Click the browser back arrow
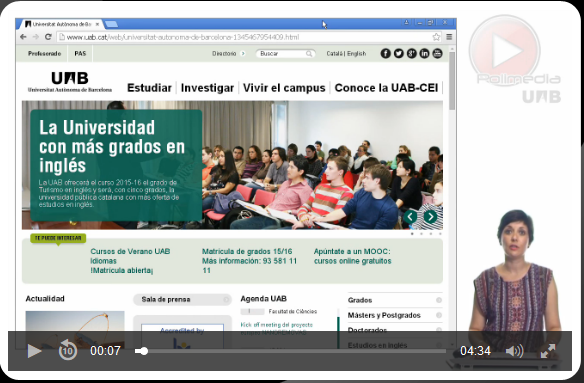The image size is (584, 383). click(x=23, y=37)
